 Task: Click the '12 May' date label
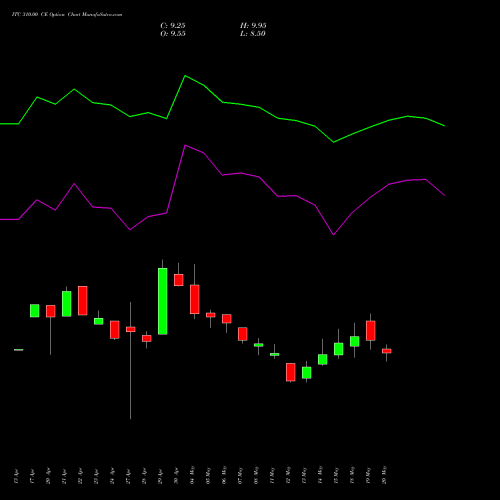288,475
